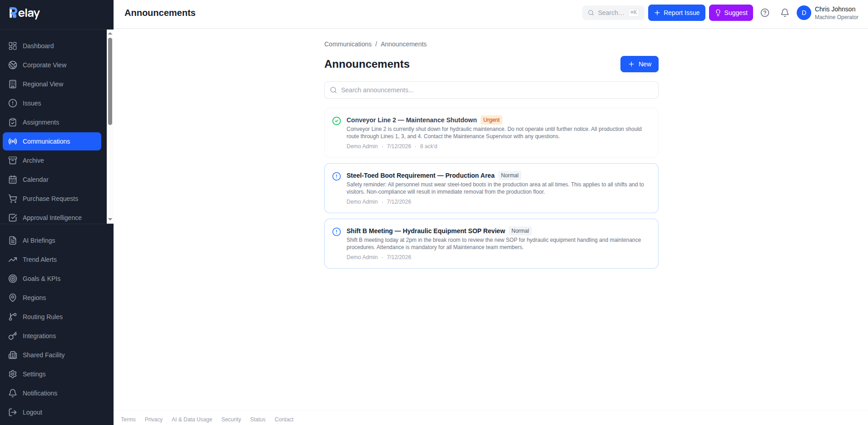Open the Terms footer link
This screenshot has width=868, height=425.
pyautogui.click(x=128, y=420)
